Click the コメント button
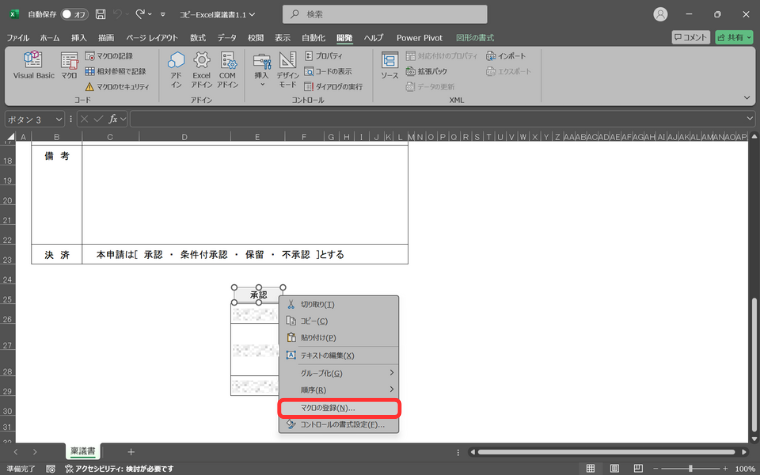Viewport: 760px width, 475px height. click(x=691, y=37)
